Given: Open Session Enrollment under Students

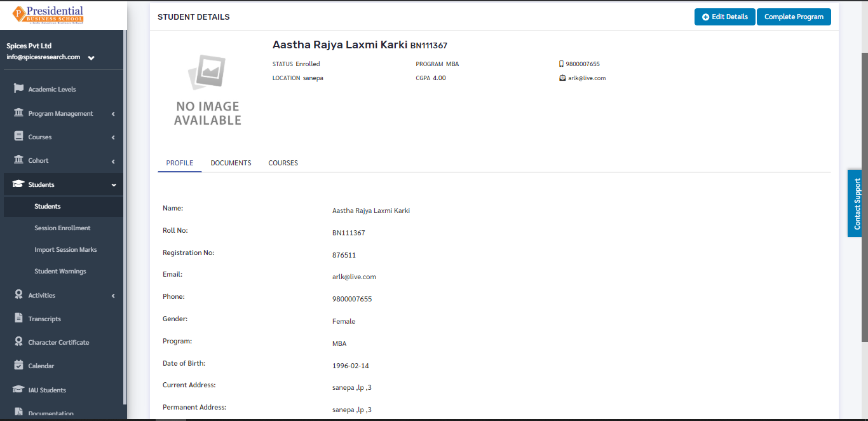Looking at the screenshot, I should [62, 228].
